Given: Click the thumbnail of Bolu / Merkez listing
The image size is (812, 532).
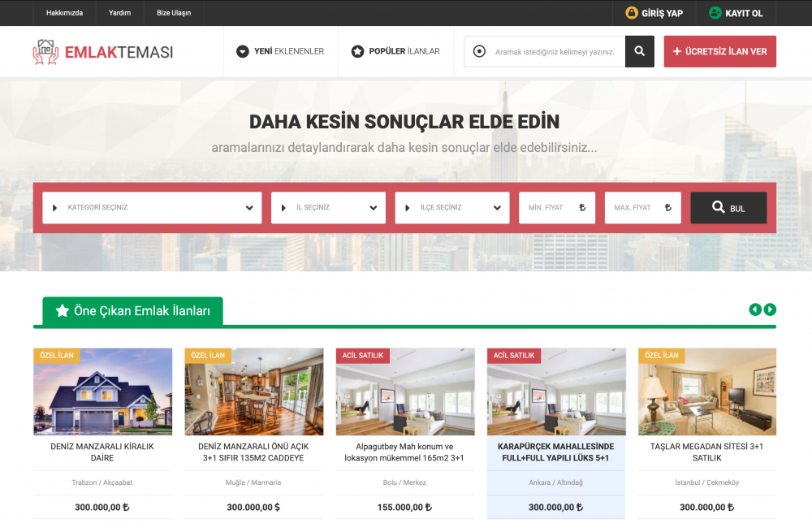Looking at the screenshot, I should click(x=405, y=391).
